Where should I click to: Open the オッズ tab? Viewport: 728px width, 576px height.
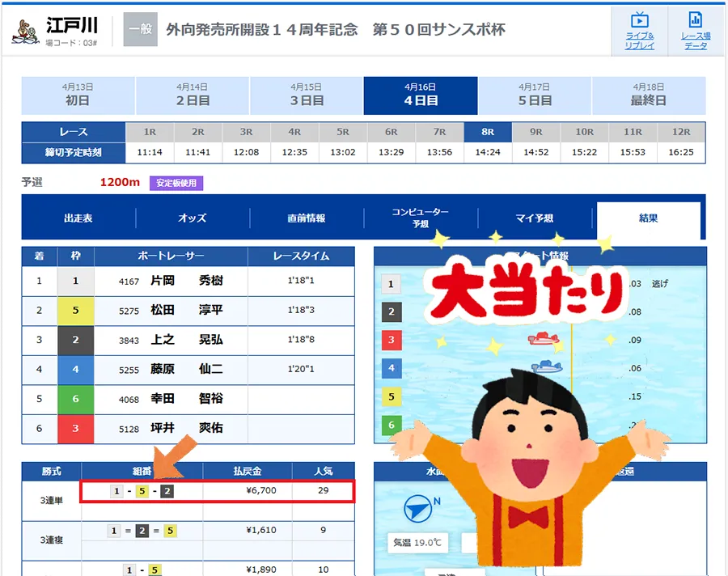pos(193,218)
